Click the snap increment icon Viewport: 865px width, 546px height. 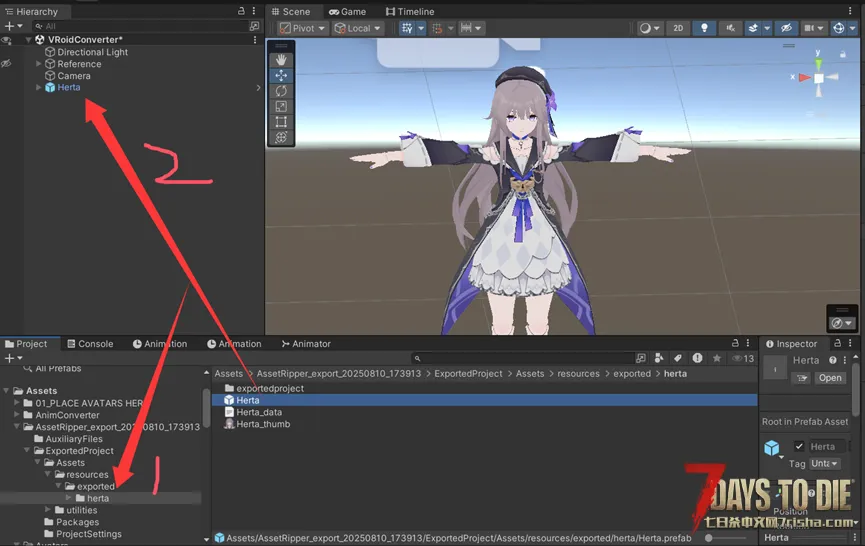(x=437, y=28)
